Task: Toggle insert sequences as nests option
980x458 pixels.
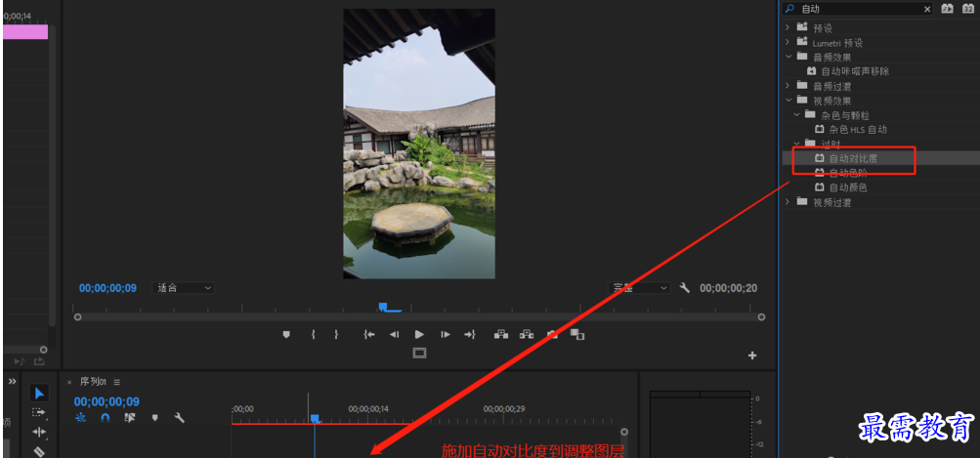Action: 80,417
